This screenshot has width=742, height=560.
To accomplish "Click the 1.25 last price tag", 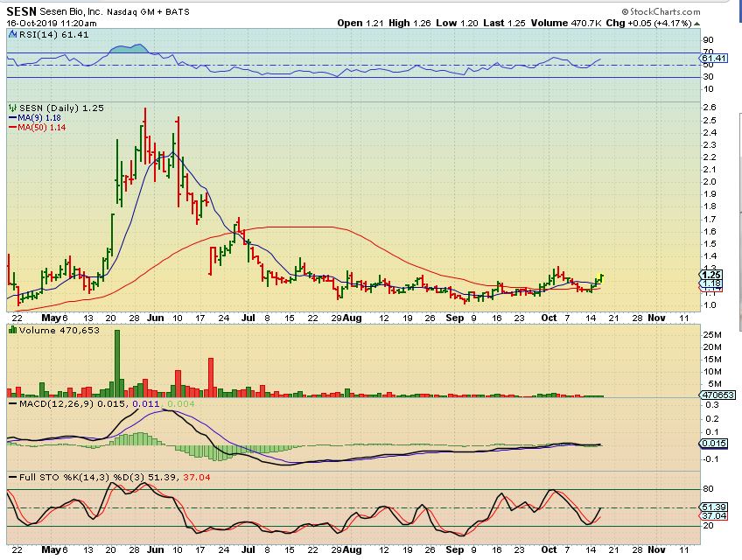I will (x=711, y=275).
